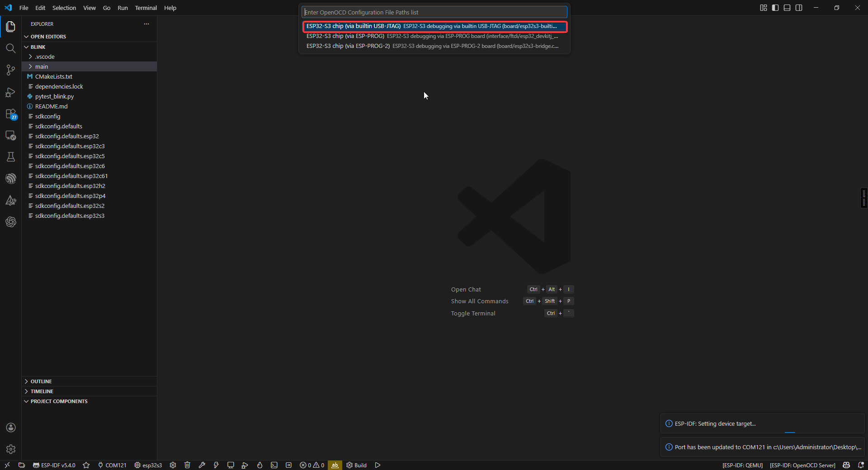Screen dimensions: 868x470
Task: Expand the .vscode folder
Action: (x=90, y=56)
